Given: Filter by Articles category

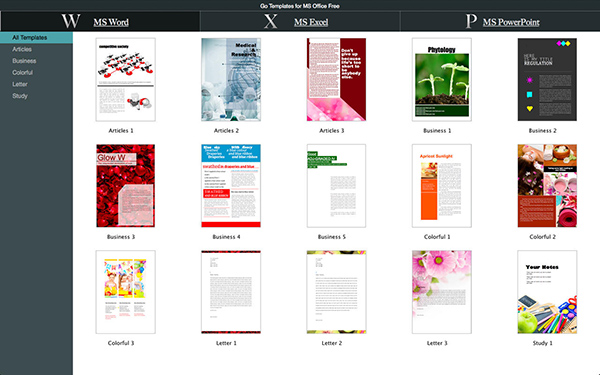Looking at the screenshot, I should point(22,49).
